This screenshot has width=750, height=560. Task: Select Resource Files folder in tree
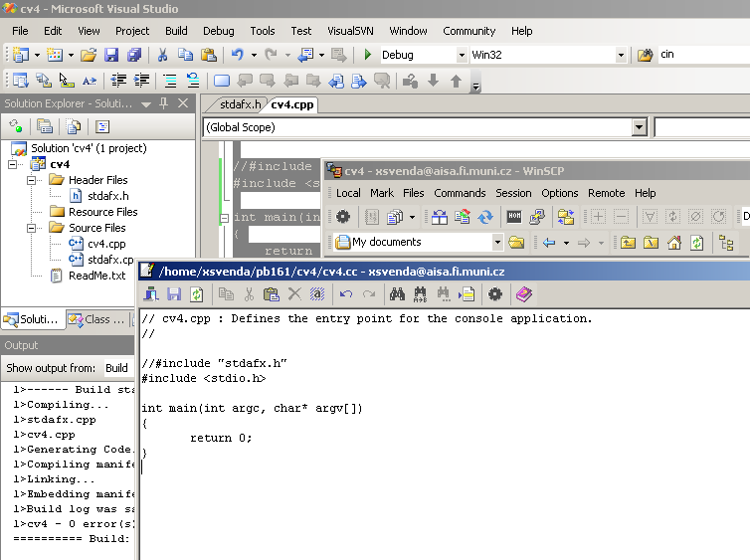(x=102, y=212)
